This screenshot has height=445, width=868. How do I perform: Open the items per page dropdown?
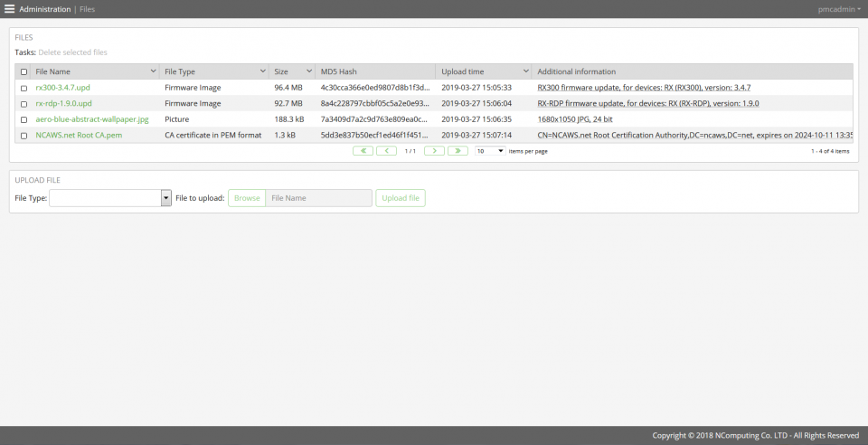(x=490, y=151)
